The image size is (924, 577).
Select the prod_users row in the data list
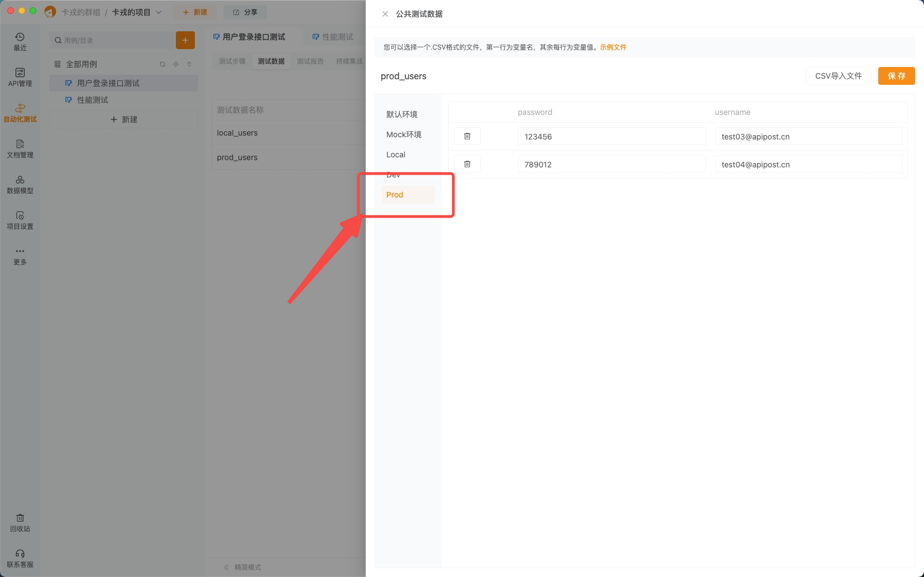(x=289, y=157)
